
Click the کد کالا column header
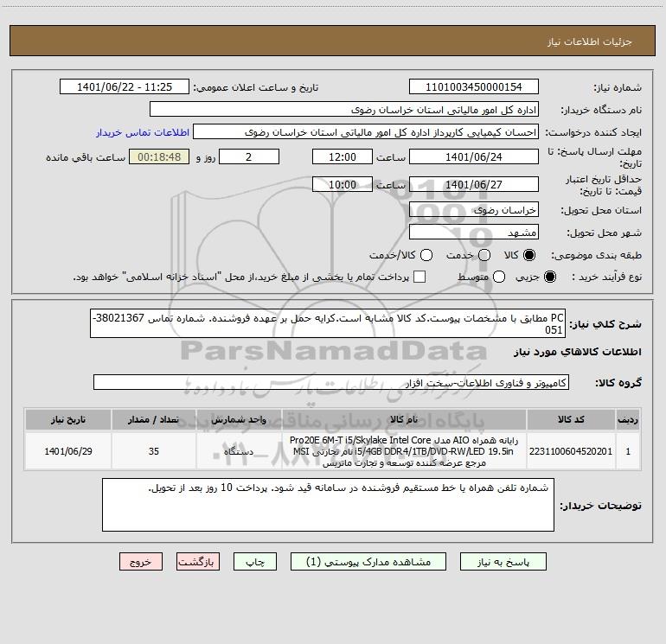(x=571, y=419)
